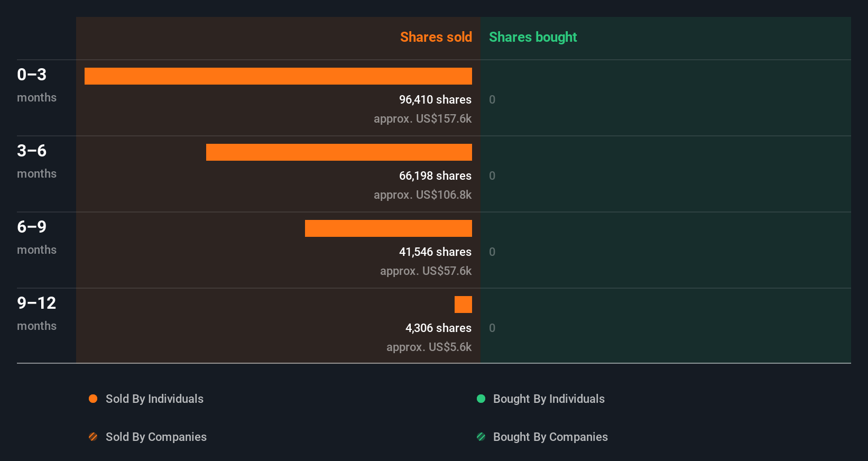Click the 6–9 months orange bar

389,228
